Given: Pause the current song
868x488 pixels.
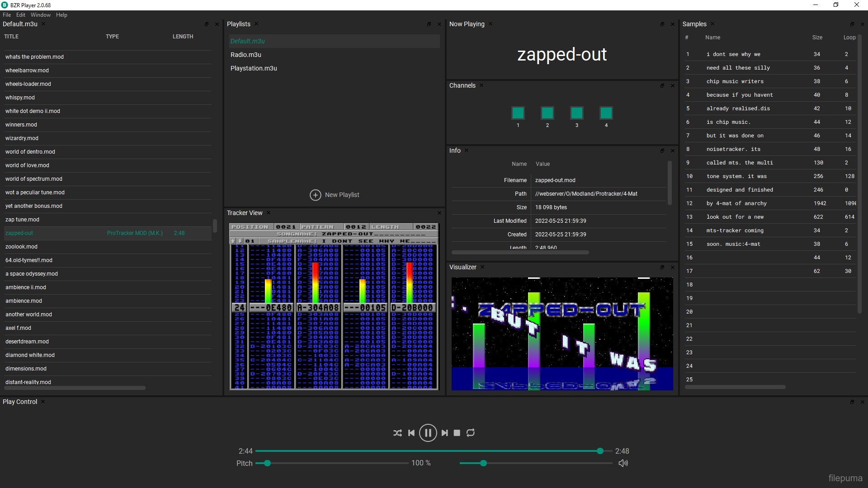Looking at the screenshot, I should point(428,433).
